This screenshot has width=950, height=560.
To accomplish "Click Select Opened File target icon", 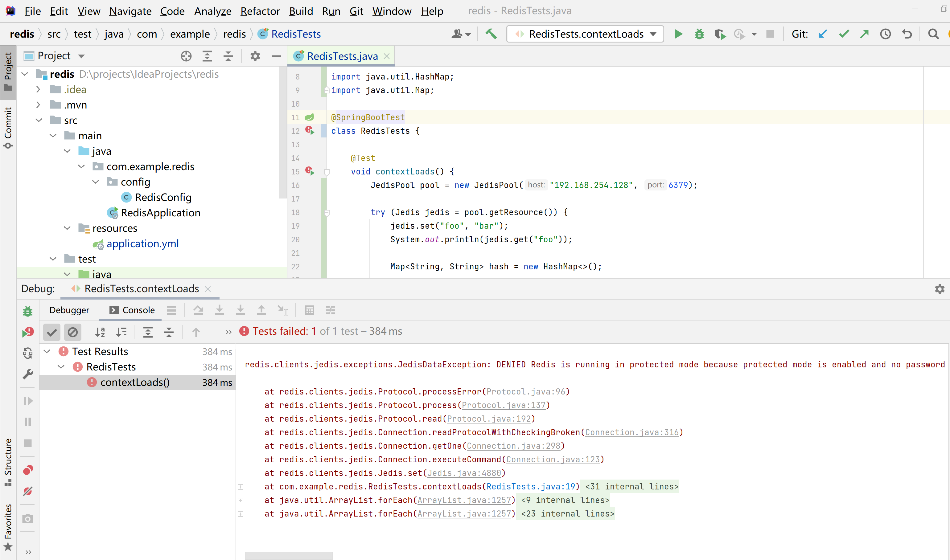I will click(x=186, y=56).
